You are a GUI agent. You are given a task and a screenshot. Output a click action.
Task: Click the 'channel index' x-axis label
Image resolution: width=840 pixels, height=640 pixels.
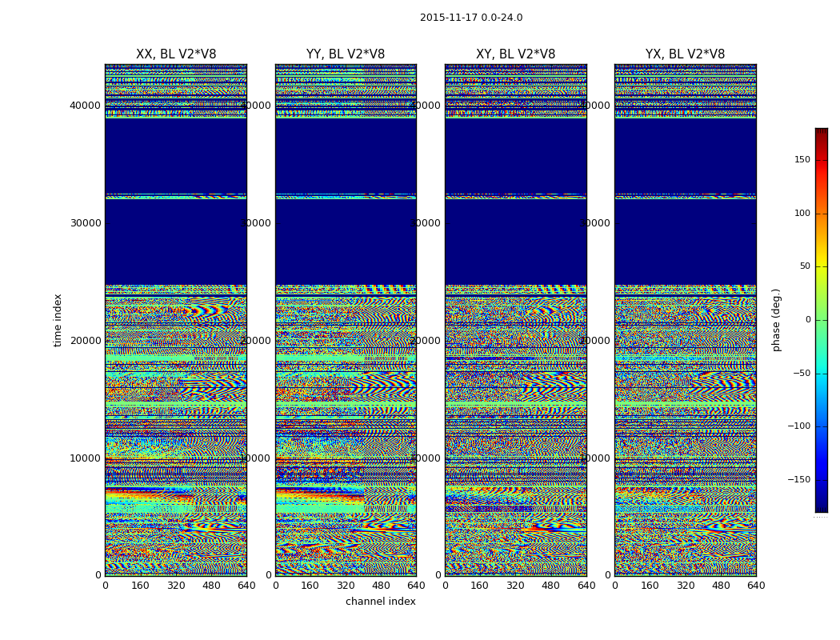click(x=380, y=602)
